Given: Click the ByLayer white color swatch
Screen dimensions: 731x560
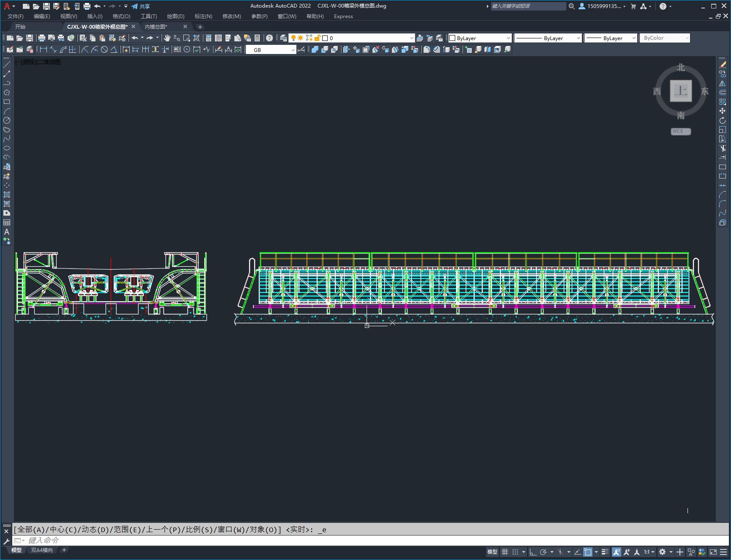Looking at the screenshot, I should [x=452, y=38].
